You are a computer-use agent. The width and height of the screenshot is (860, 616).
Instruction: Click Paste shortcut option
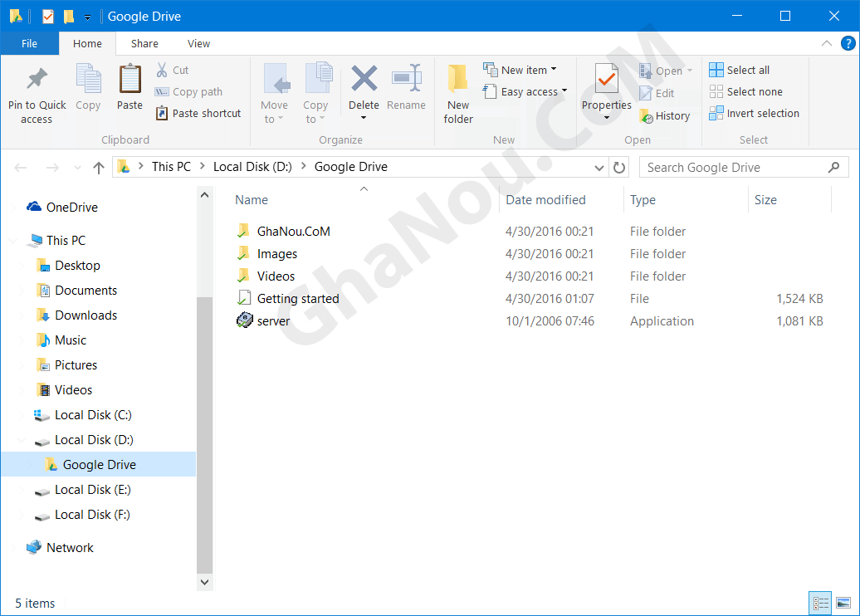point(198,113)
